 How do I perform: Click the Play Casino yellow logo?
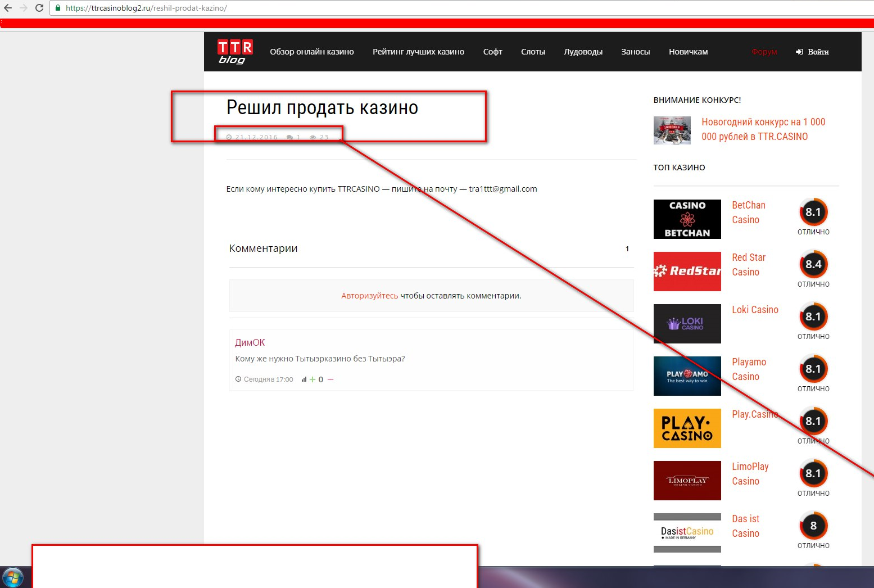click(x=687, y=428)
